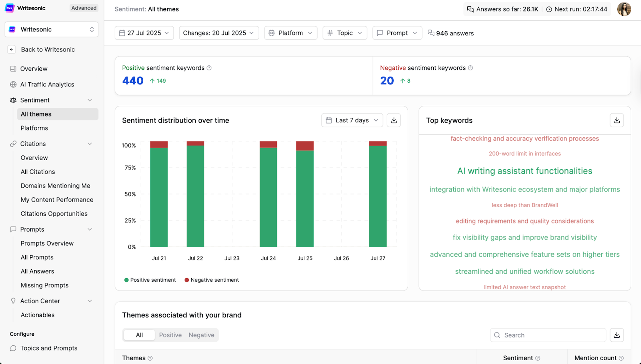The width and height of the screenshot is (641, 364).
Task: Click the themes Search input field
Action: click(548, 335)
